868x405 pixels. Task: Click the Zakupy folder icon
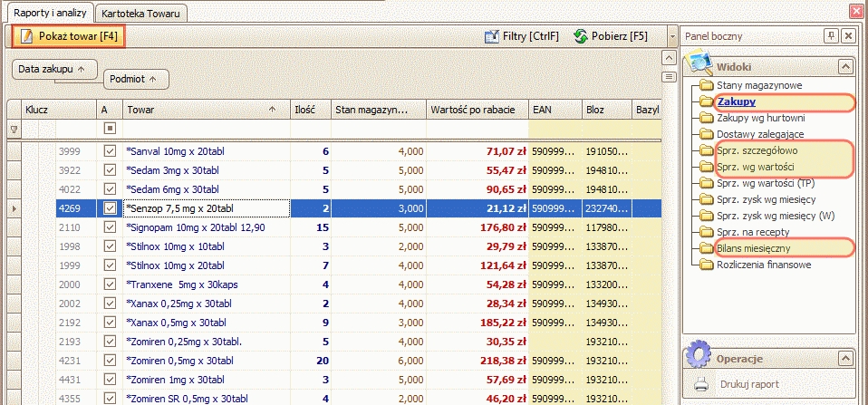pos(706,101)
